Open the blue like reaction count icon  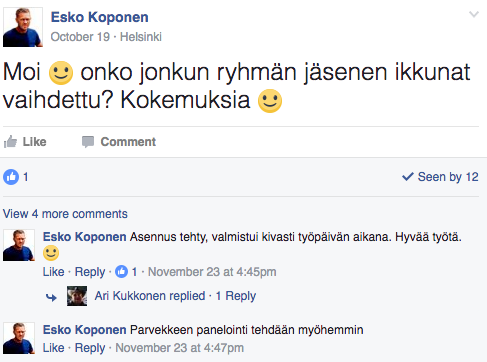click(11, 177)
